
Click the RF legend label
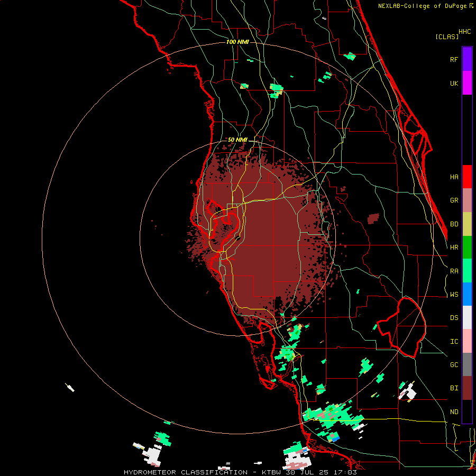pyautogui.click(x=454, y=59)
